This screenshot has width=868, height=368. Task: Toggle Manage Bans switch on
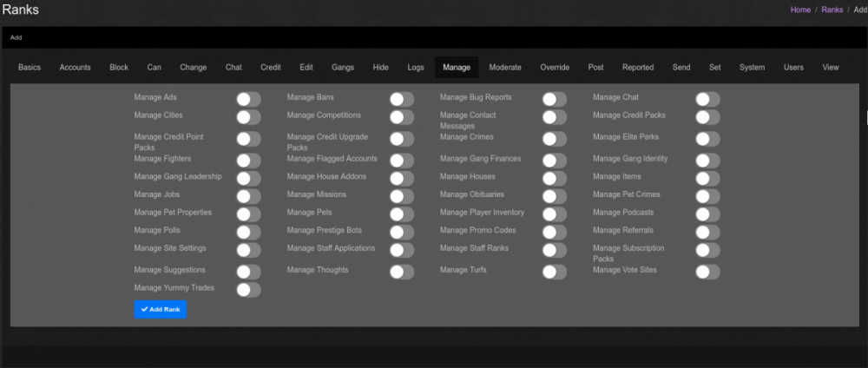[x=401, y=100]
